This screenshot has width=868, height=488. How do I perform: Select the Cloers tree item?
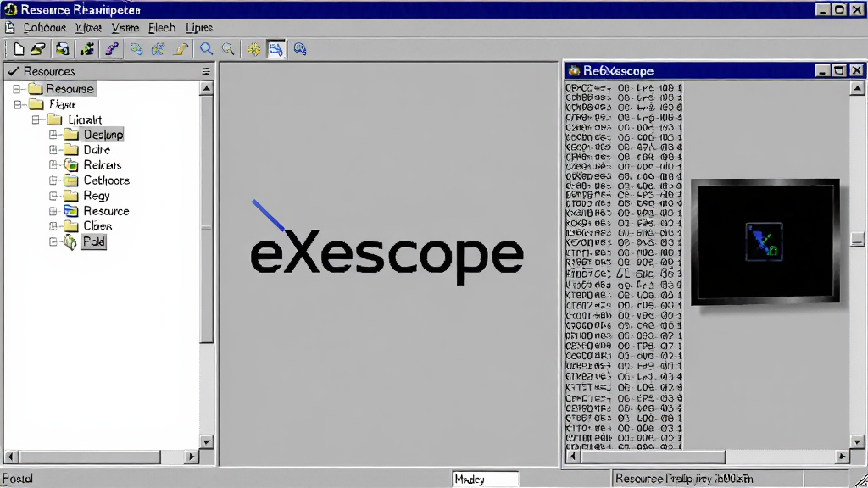point(97,225)
